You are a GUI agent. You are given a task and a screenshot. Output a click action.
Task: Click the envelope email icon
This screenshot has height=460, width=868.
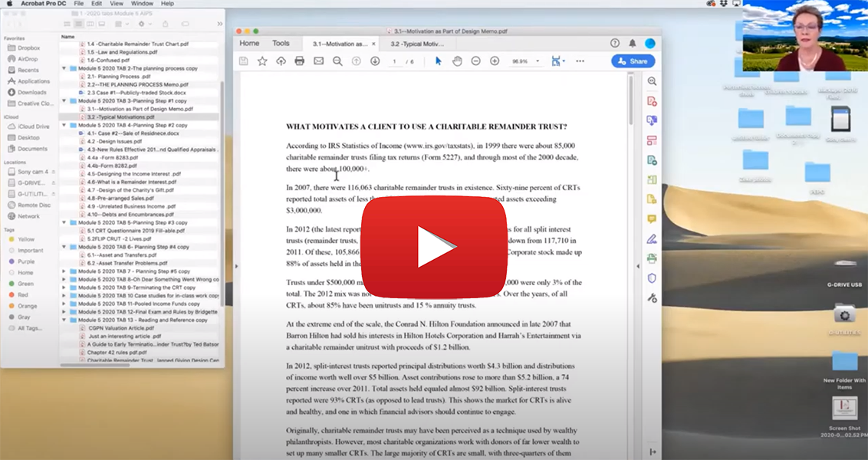point(318,61)
